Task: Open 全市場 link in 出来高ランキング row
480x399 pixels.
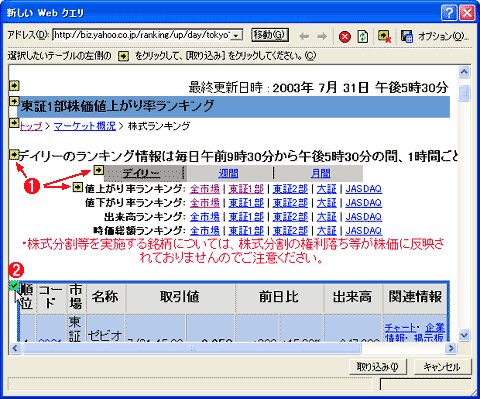Action: point(205,217)
